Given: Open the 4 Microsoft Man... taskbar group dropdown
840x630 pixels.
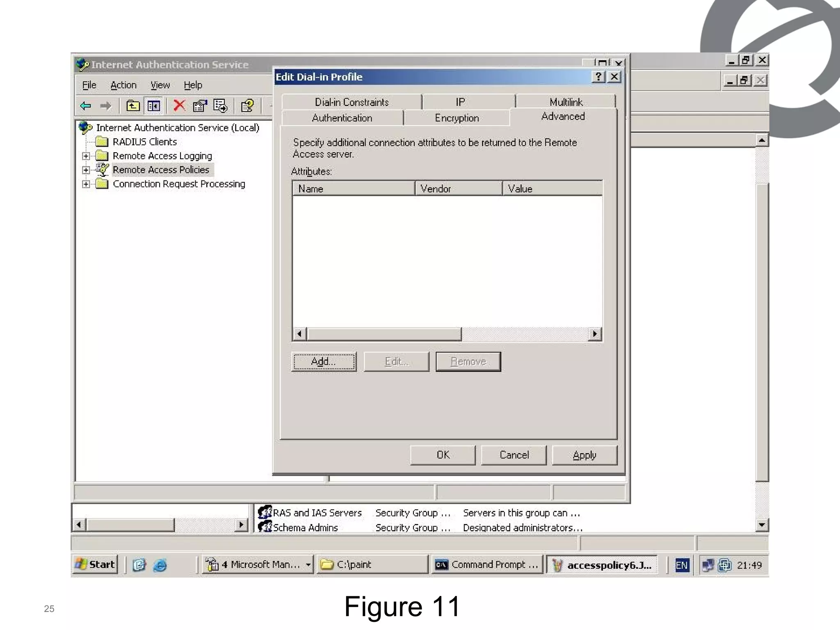Looking at the screenshot, I should tap(308, 565).
